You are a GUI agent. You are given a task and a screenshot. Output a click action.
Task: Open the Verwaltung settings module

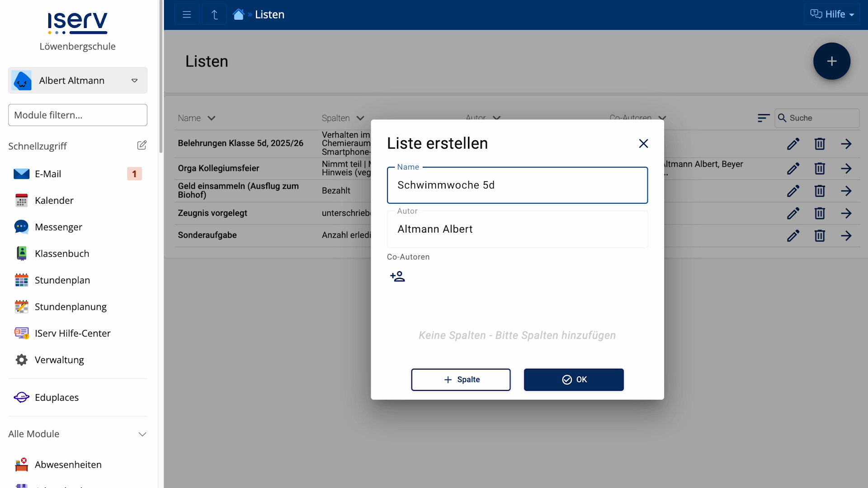click(59, 360)
